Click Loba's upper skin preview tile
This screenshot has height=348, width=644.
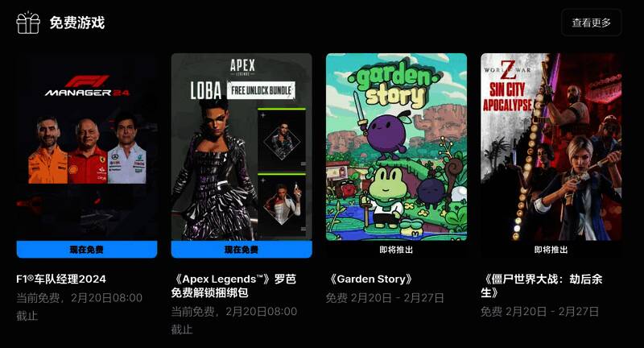282,139
